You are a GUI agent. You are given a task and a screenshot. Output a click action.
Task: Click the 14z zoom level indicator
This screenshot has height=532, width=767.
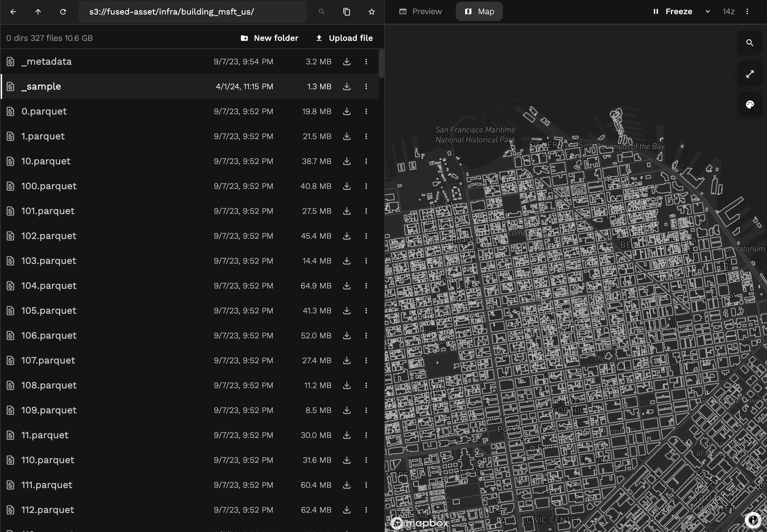(x=729, y=11)
